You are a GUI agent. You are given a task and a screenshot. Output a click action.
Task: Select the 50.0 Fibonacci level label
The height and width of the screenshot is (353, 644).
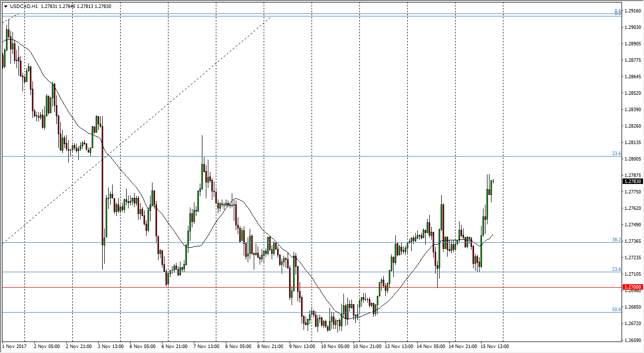(x=617, y=310)
